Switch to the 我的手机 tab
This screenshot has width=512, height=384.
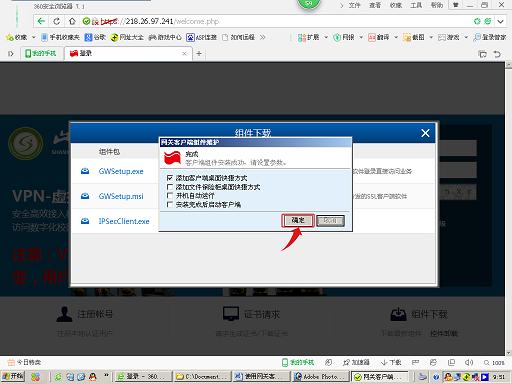(x=42, y=53)
